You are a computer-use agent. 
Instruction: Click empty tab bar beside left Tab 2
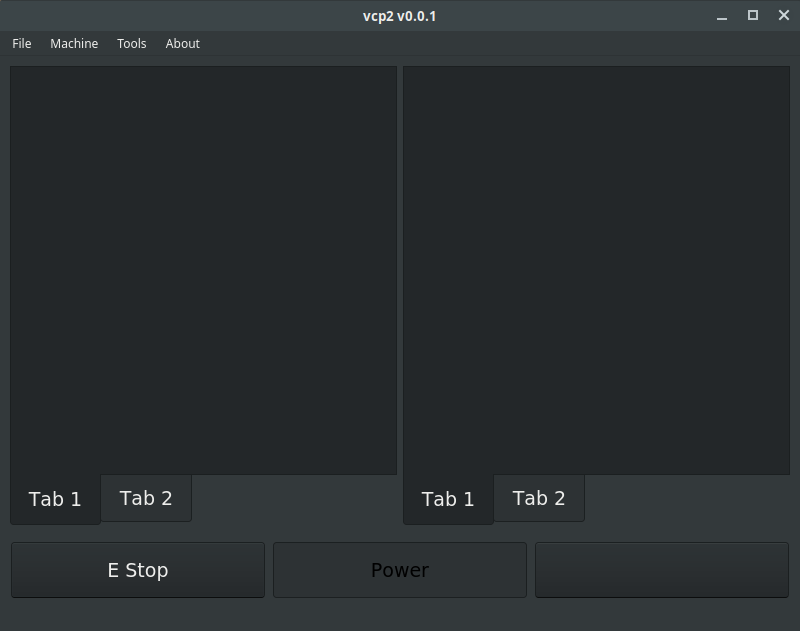coord(294,498)
